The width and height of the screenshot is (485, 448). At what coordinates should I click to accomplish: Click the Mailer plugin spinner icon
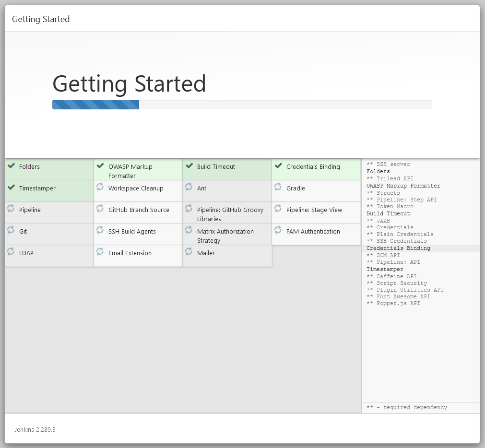point(189,253)
